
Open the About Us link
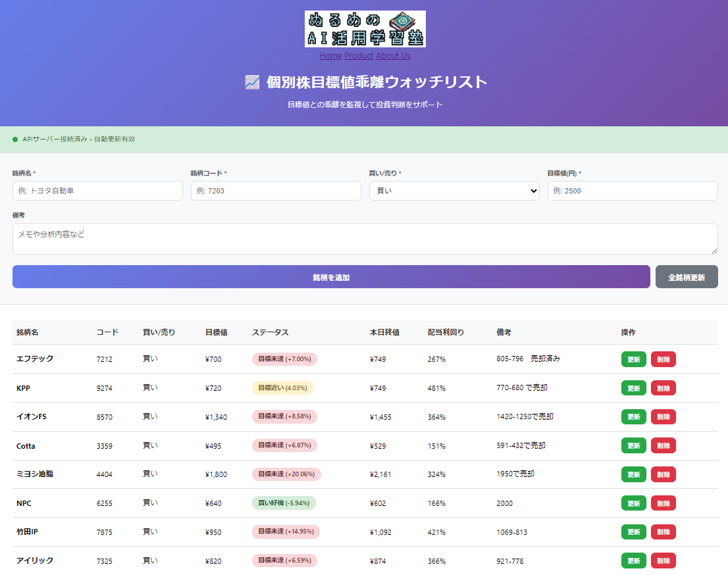coord(393,56)
